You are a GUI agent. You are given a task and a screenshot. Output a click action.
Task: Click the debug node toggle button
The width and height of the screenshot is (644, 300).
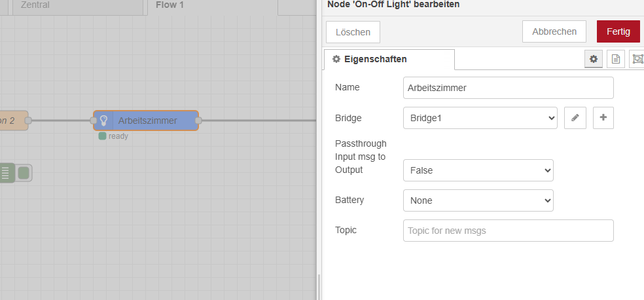tap(24, 173)
